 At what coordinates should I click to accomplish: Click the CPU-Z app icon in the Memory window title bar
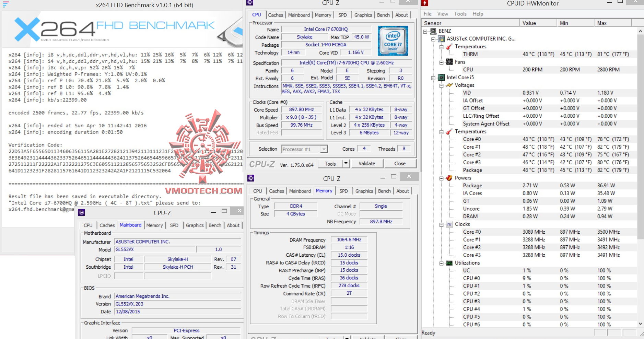pyautogui.click(x=251, y=178)
